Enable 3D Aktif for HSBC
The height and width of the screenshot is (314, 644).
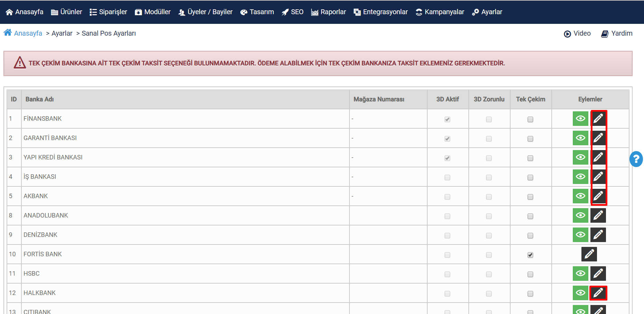point(447,274)
